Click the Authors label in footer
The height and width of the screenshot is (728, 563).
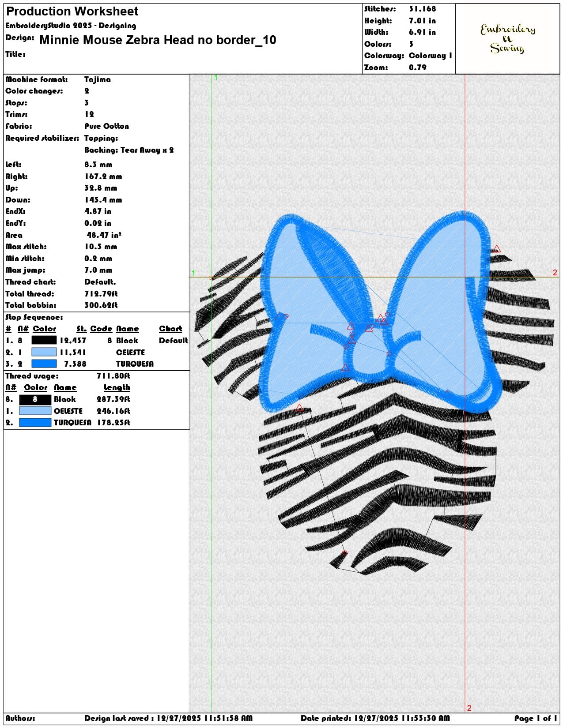click(x=20, y=718)
